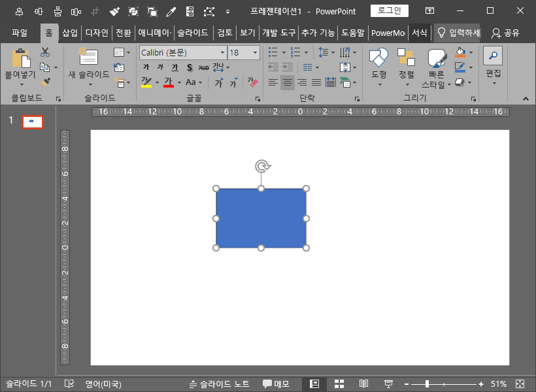Viewport: 536px width, 392px height.
Task: Switch to the Format tab
Action: [x=420, y=33]
